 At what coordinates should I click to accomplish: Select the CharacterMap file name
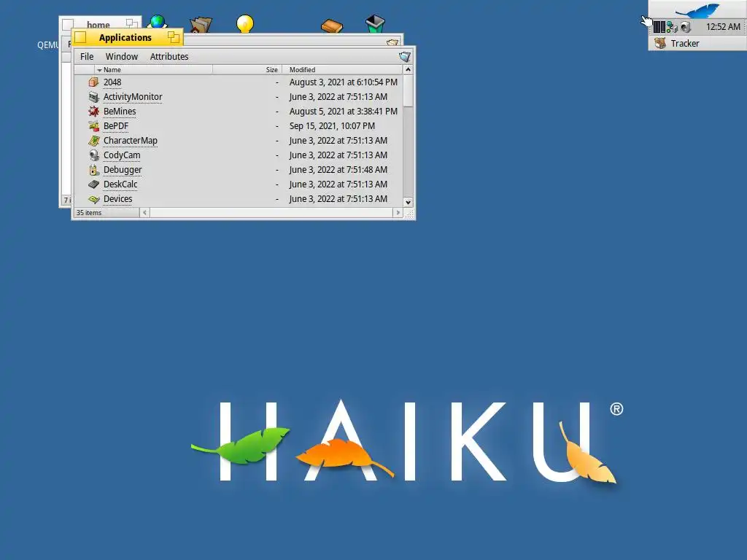pos(130,141)
